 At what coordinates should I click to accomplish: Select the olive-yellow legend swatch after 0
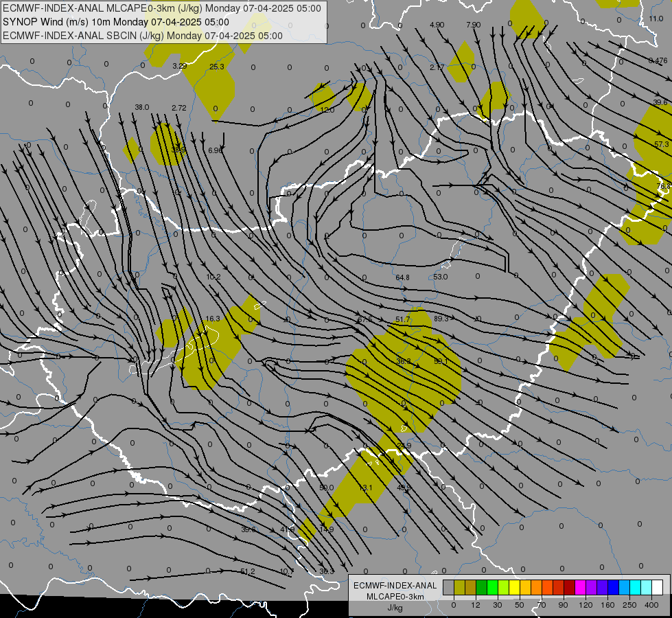pos(459,587)
